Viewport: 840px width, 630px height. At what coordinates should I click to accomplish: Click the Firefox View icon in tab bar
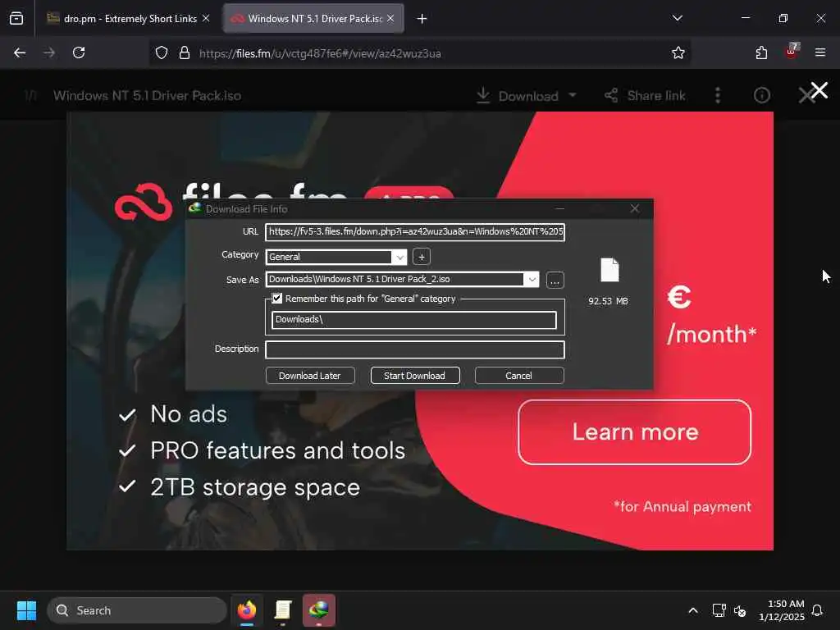(x=16, y=19)
